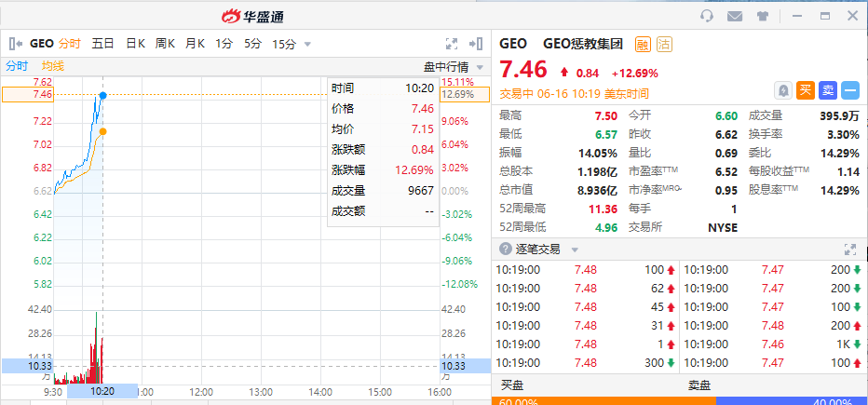The image size is (868, 405).
Task: Expand chart to fullscreen
Action: tap(452, 44)
